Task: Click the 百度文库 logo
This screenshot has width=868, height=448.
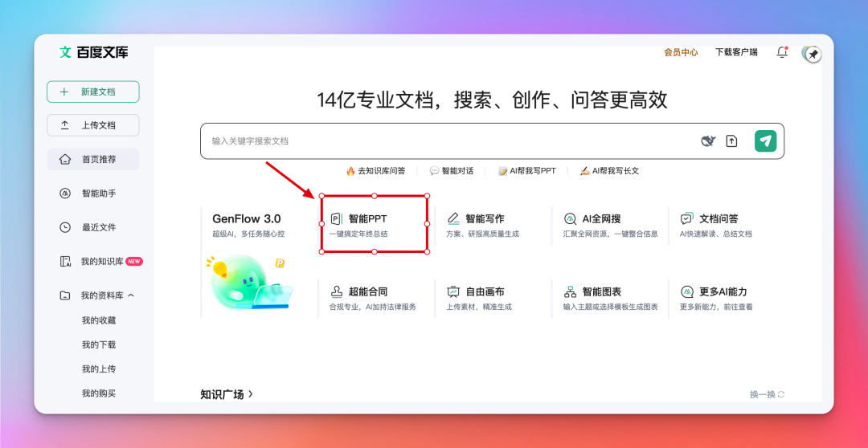Action: (93, 52)
